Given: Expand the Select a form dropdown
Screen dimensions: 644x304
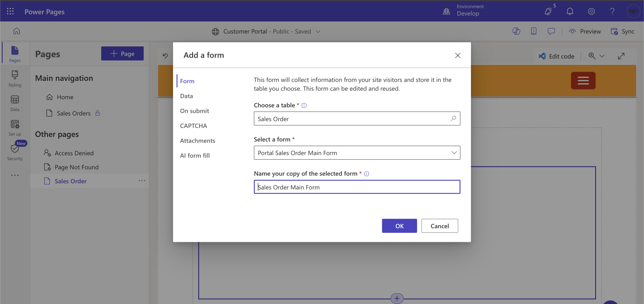Looking at the screenshot, I should pos(454,153).
